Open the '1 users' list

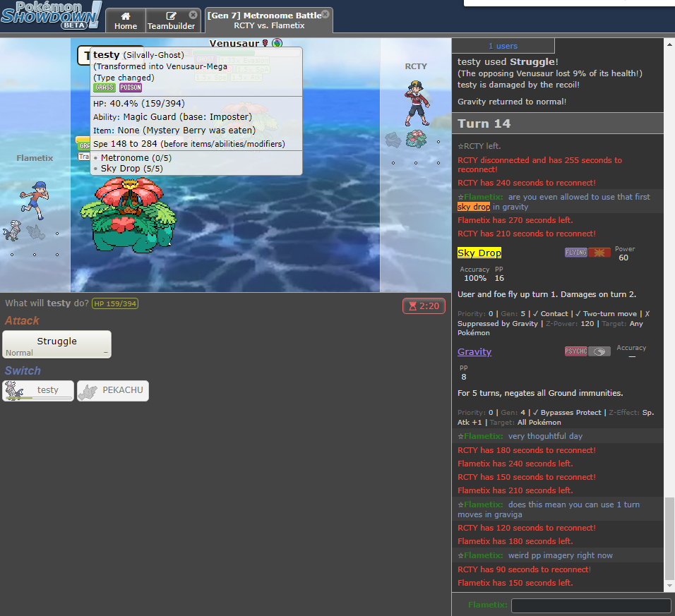click(x=503, y=46)
